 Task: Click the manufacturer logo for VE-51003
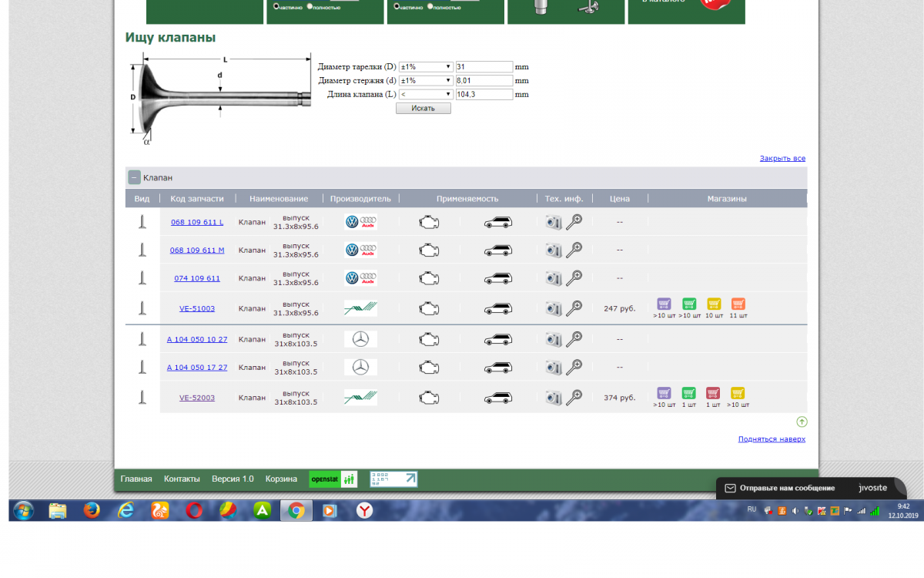[360, 308]
